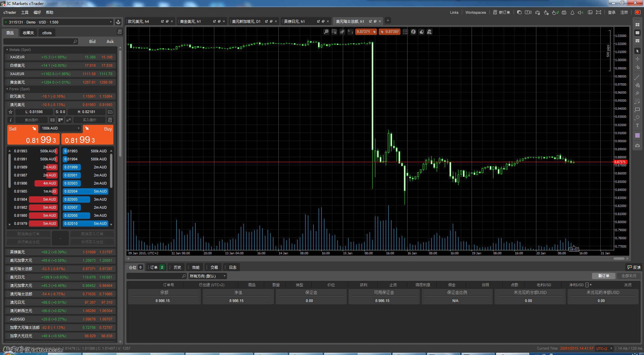Open new order scroll icon in symbol panel

[110, 120]
